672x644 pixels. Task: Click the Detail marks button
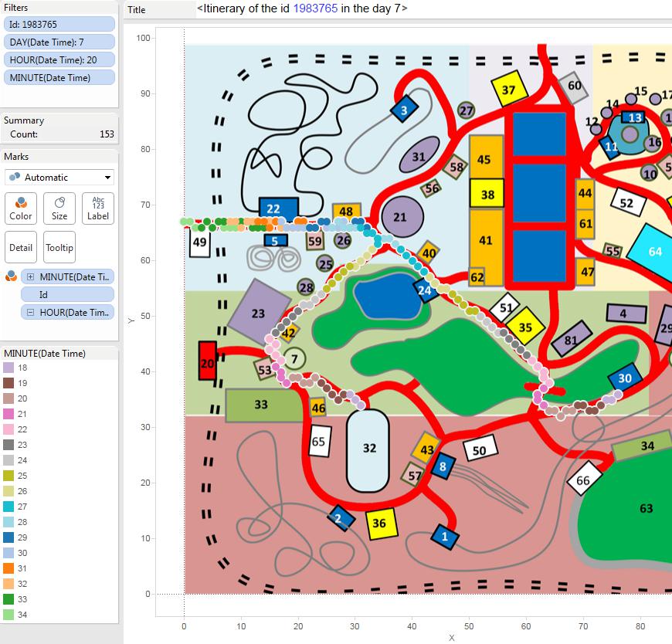pos(21,247)
